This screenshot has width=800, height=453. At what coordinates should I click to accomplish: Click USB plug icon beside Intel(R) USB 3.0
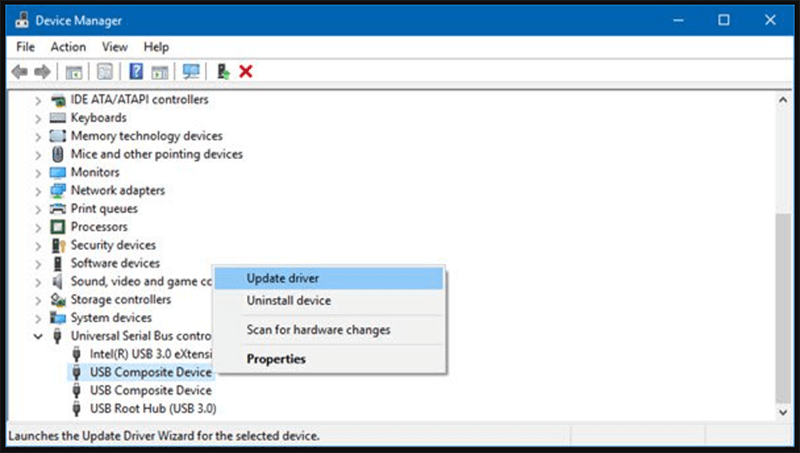click(77, 354)
